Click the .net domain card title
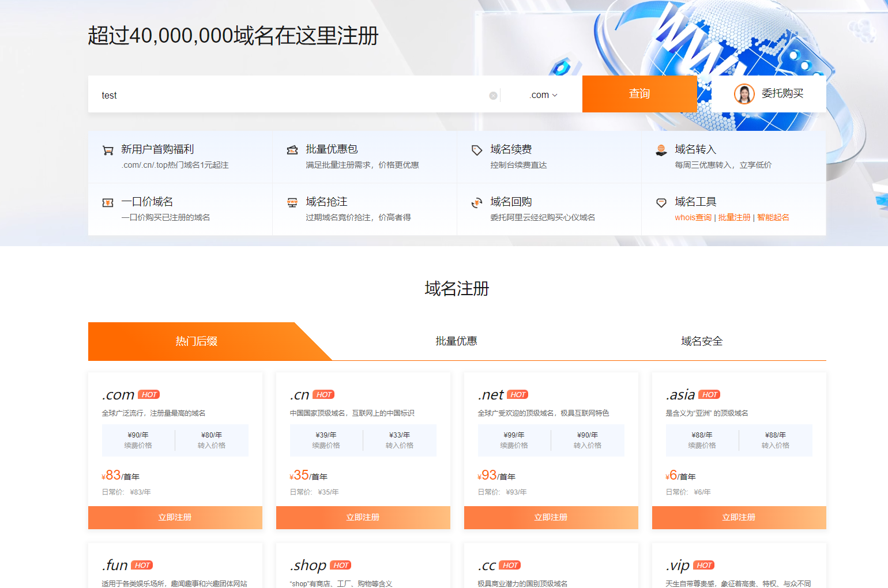The width and height of the screenshot is (888, 588). pyautogui.click(x=491, y=395)
